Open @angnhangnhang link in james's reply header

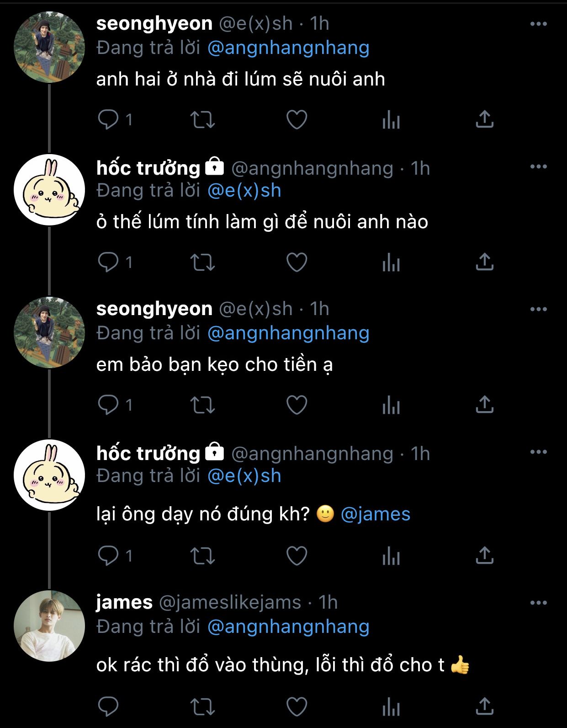click(x=288, y=627)
